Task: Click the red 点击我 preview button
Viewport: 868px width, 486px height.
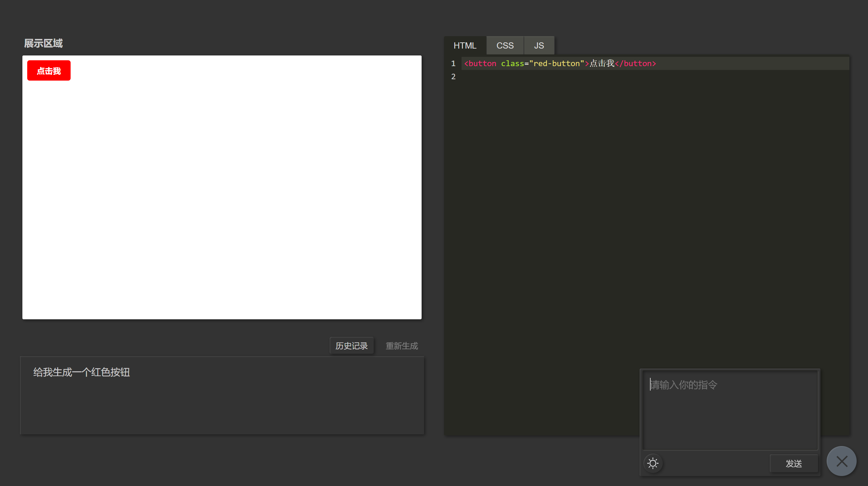Action: click(x=49, y=71)
